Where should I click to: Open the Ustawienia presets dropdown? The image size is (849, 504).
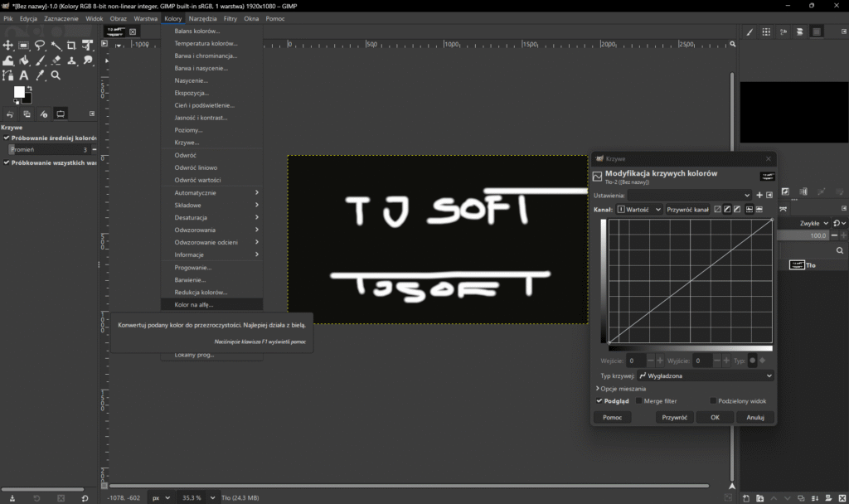click(x=689, y=196)
